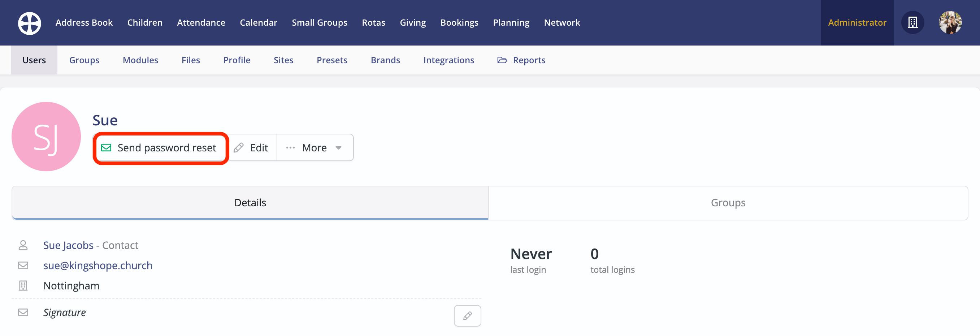The height and width of the screenshot is (336, 980).
Task: Navigate to the Small Groups menu
Action: (319, 22)
